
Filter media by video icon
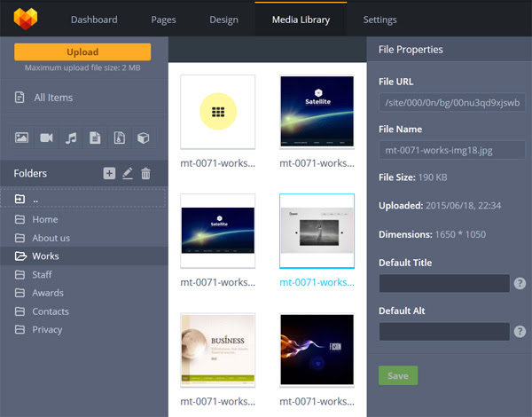[46, 138]
